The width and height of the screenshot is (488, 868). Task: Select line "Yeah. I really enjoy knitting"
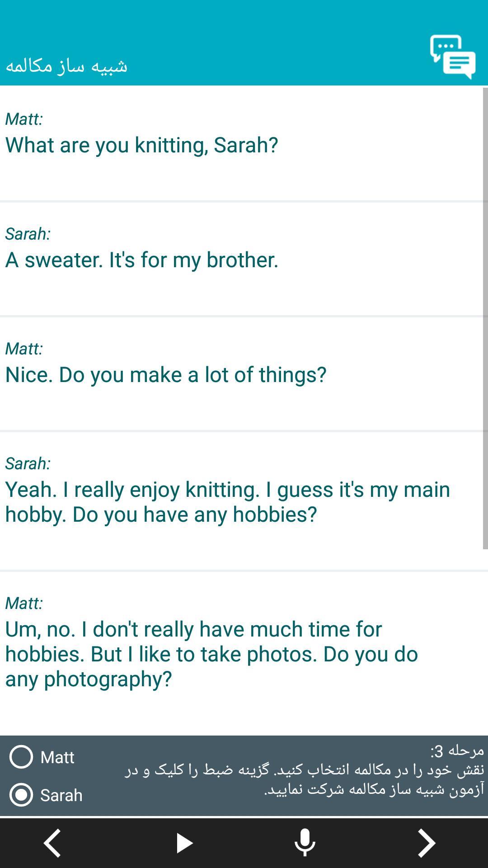[227, 502]
